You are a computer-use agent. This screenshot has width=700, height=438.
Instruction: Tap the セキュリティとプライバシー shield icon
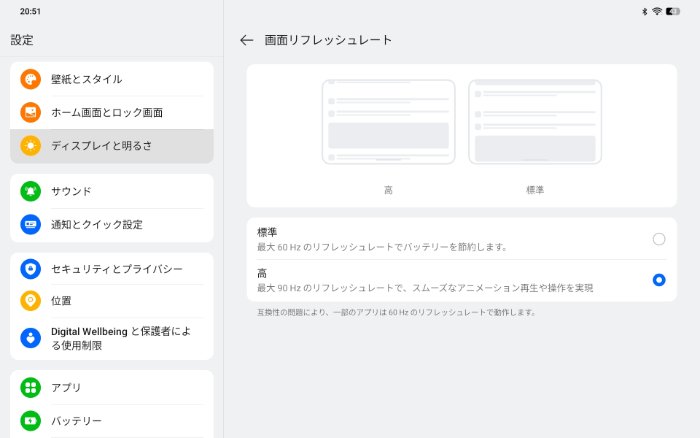tap(31, 269)
